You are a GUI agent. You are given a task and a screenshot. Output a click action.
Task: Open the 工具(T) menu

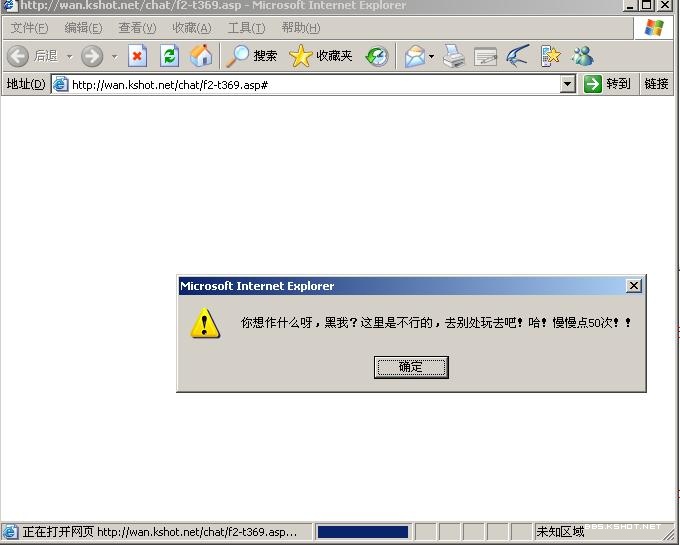pos(246,28)
